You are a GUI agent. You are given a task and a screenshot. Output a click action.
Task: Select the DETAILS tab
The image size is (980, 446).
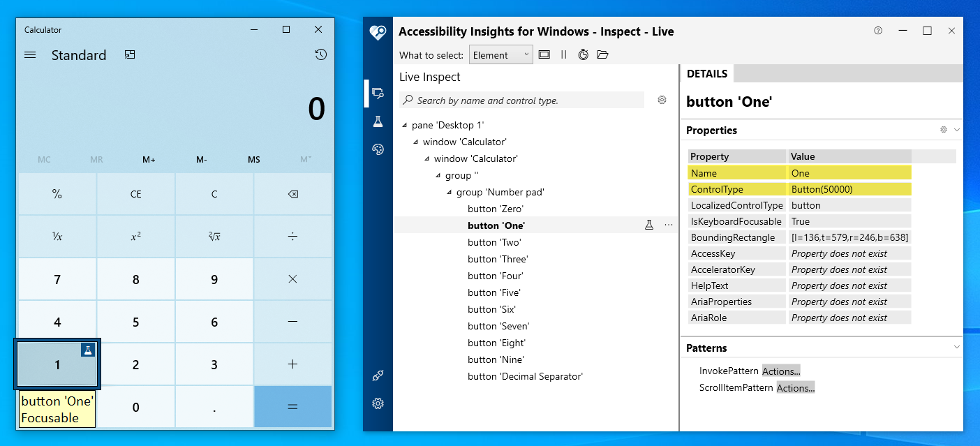[x=707, y=73]
